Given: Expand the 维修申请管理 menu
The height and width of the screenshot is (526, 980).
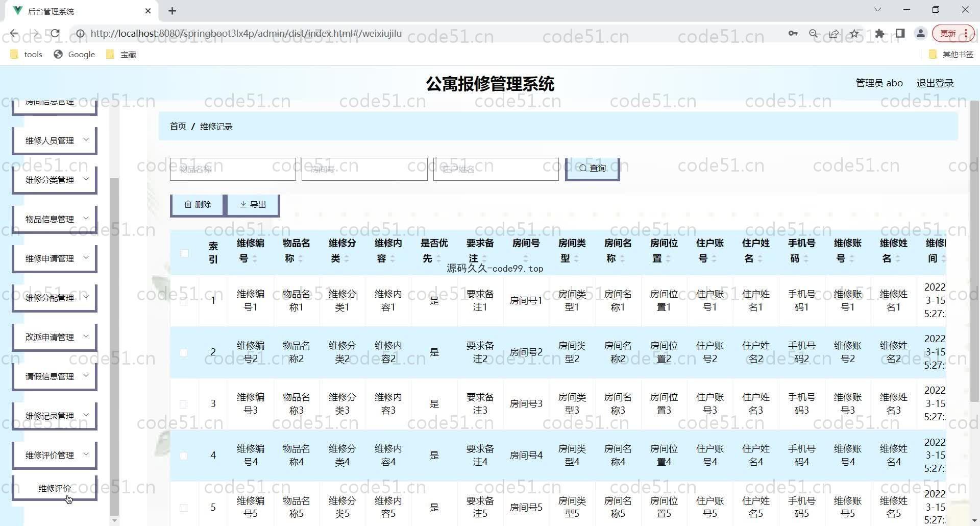Looking at the screenshot, I should (x=55, y=258).
